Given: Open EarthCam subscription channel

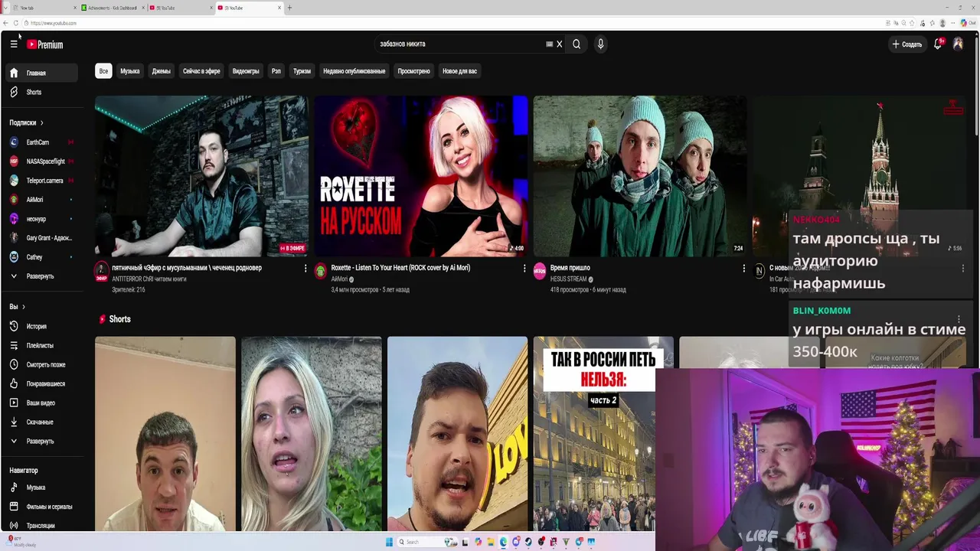Looking at the screenshot, I should click(41, 142).
